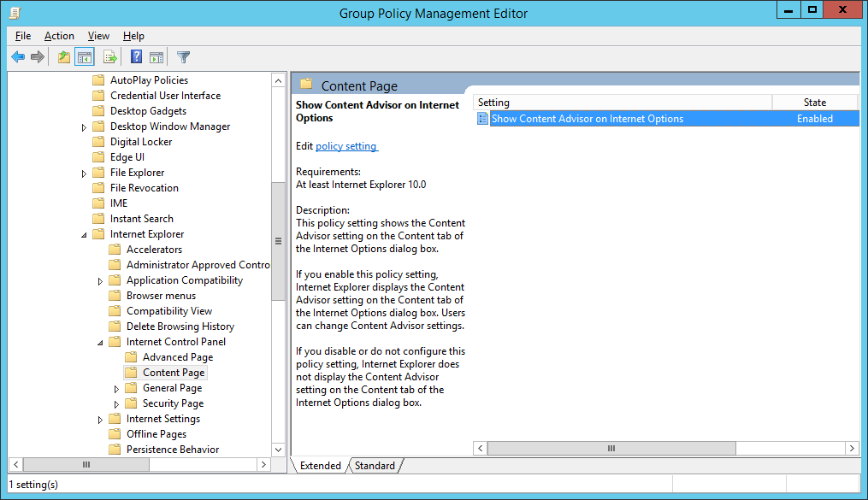Screen dimensions: 868x500
Task: Expand the File Explorer tree node
Action: [84, 174]
